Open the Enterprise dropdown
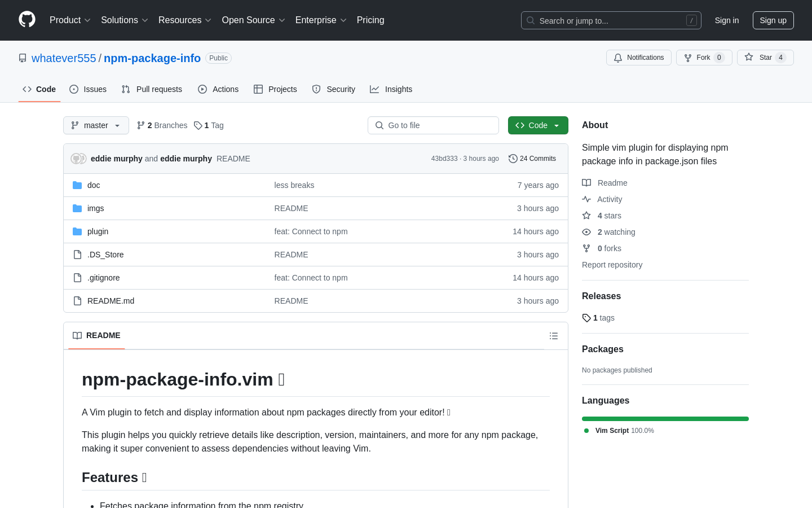The width and height of the screenshot is (812, 508). [321, 20]
